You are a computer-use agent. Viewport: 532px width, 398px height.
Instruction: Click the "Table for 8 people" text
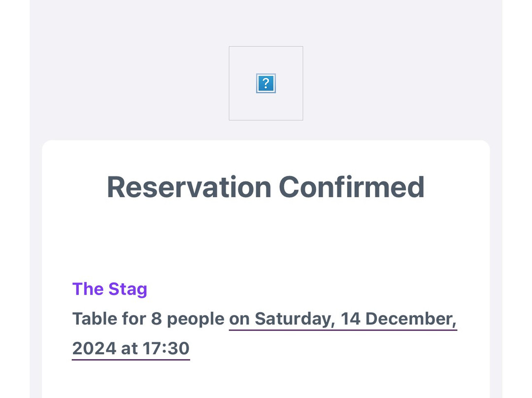[x=148, y=319]
